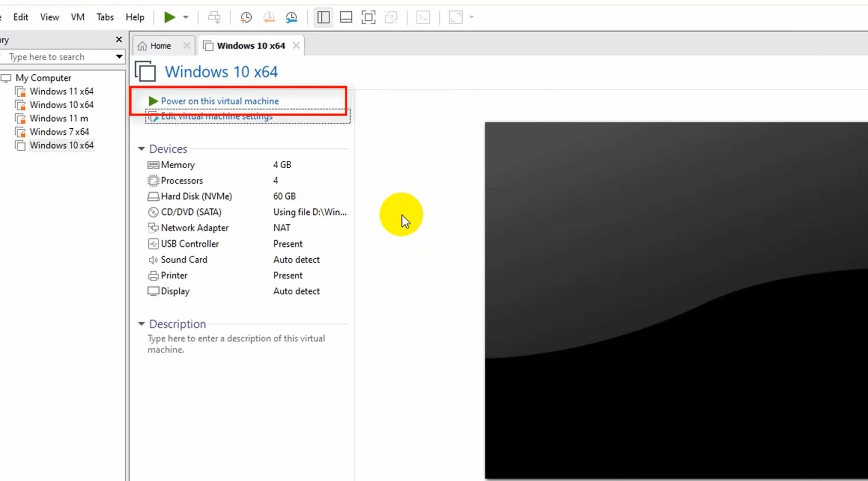Close the Windows 10 x64 tab
868x481 pixels.
coord(296,45)
